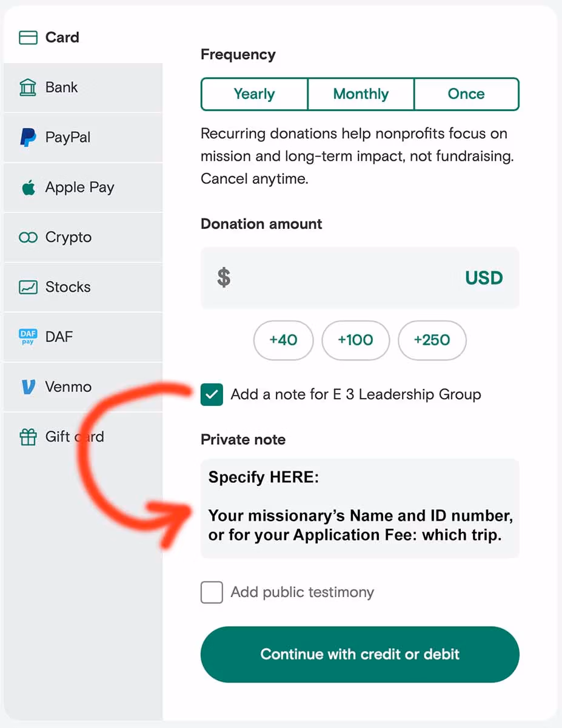562x728 pixels.
Task: Focus the Private note text box
Action: pos(360,508)
